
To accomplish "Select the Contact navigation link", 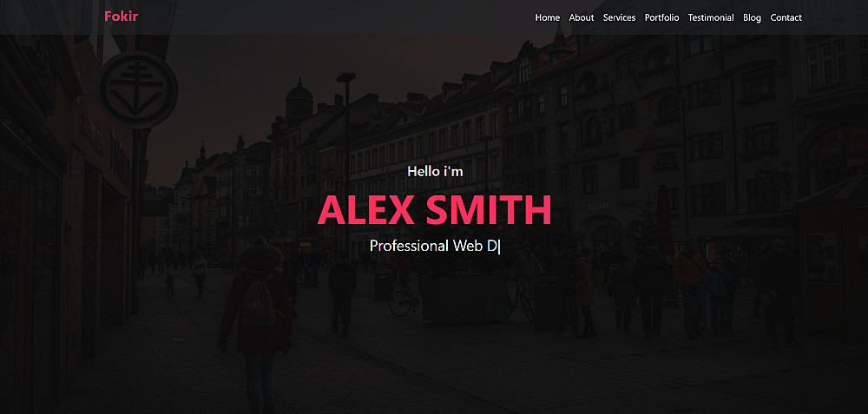I will point(786,17).
